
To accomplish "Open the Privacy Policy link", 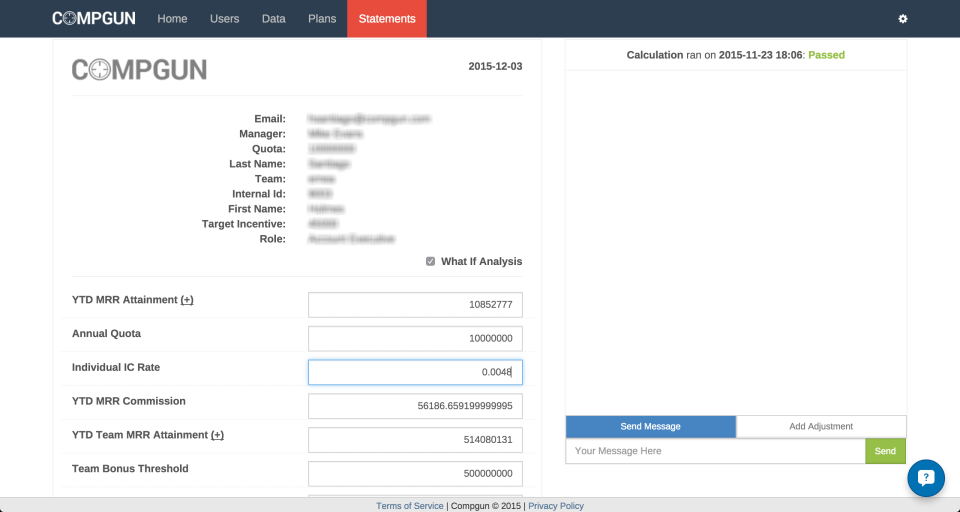I will coord(556,506).
